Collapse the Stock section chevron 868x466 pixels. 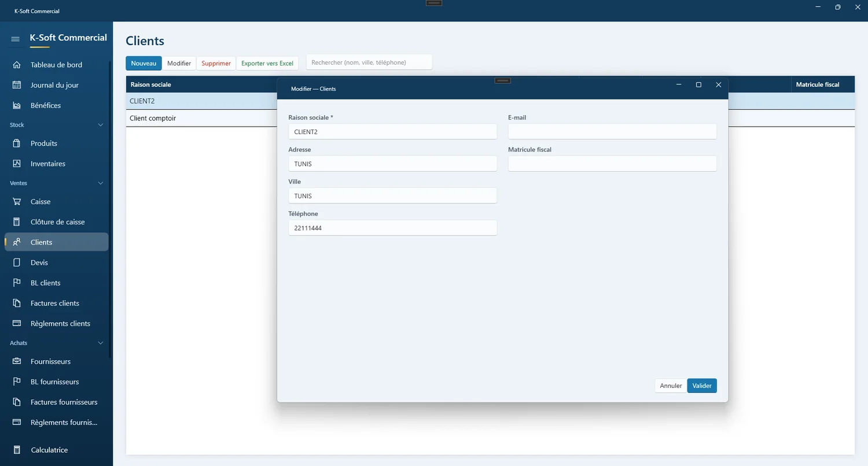tap(100, 125)
